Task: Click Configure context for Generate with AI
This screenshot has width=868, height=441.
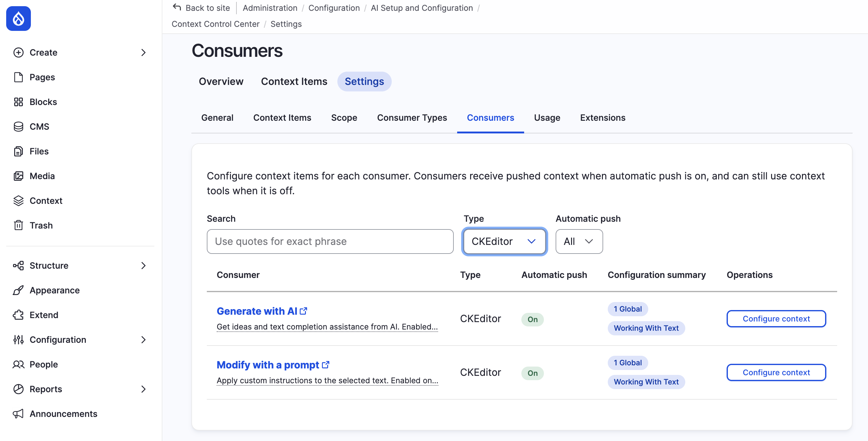Action: point(776,319)
